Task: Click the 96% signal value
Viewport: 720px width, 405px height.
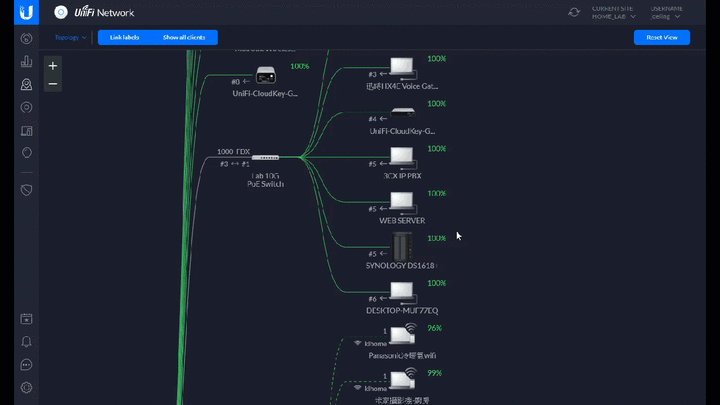Action: (x=434, y=328)
